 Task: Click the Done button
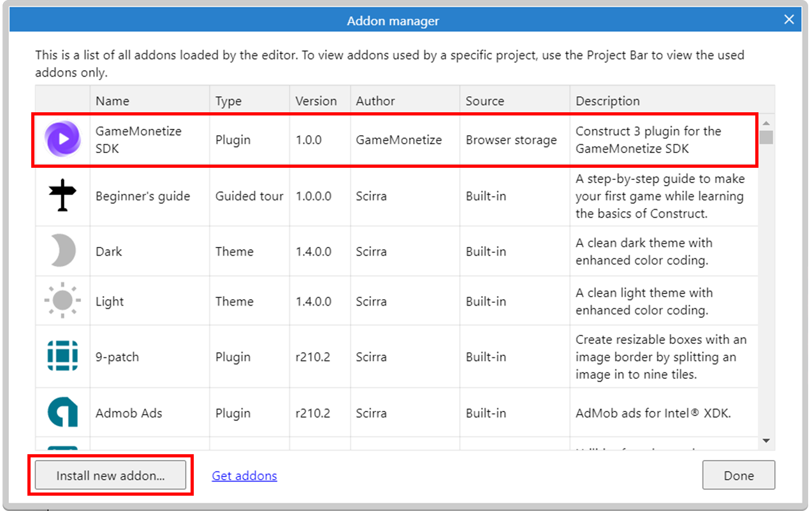point(738,476)
